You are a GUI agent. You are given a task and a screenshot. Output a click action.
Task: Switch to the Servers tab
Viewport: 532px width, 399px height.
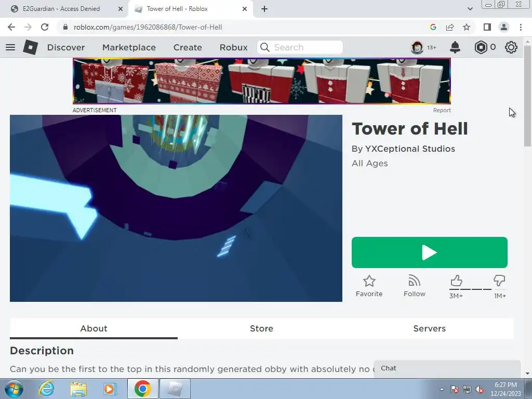coord(430,328)
